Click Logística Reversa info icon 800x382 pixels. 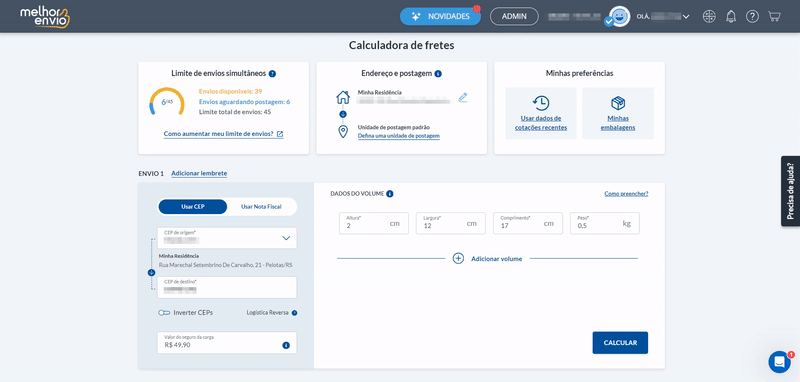click(x=294, y=313)
